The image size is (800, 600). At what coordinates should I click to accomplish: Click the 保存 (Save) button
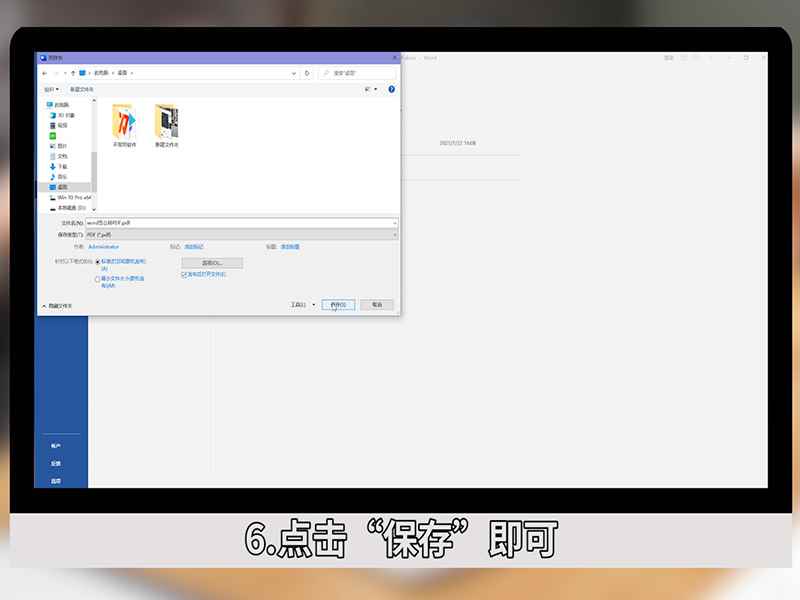click(337, 303)
